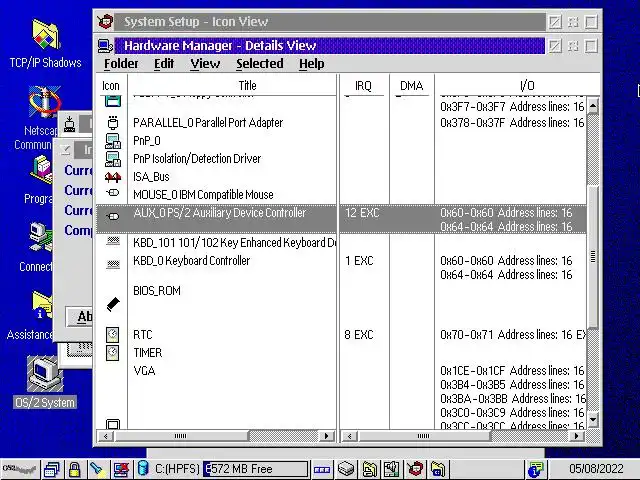Screen dimensions: 640x480
Task: Select the VGA entry title
Action: click(x=144, y=371)
